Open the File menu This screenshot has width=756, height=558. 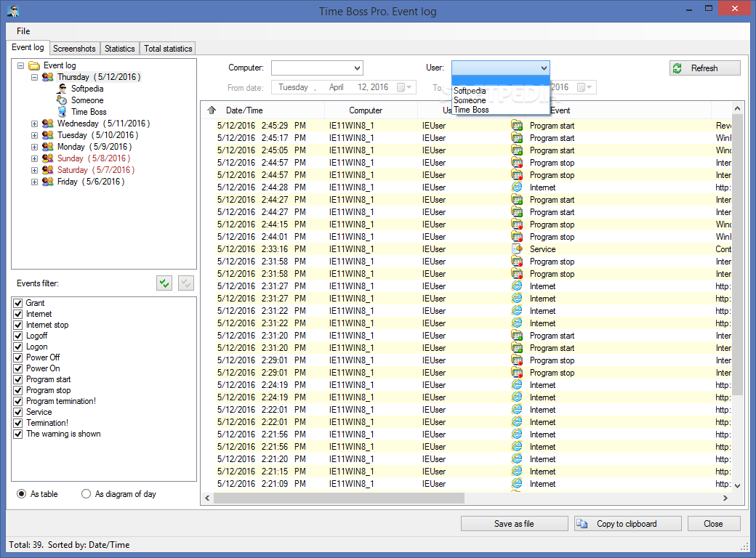click(x=23, y=31)
